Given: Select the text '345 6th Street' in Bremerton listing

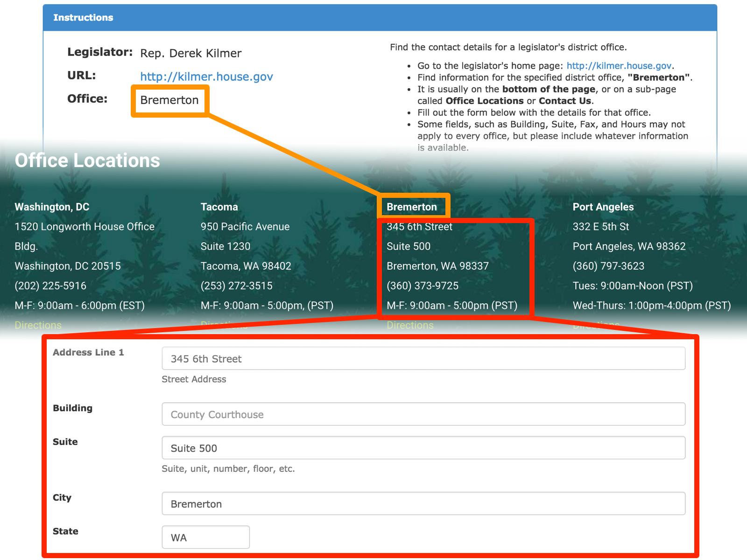Looking at the screenshot, I should coord(419,227).
